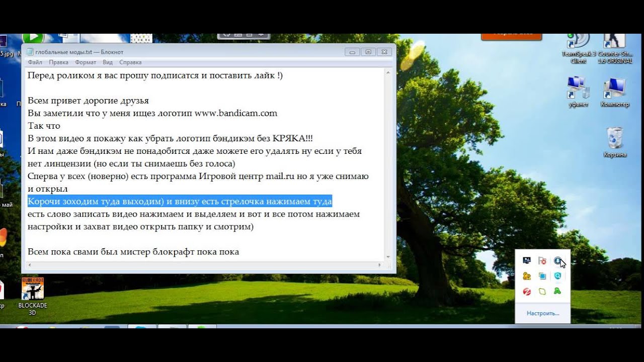Click the www.bandicam.com text in Notepad
Image resolution: width=644 pixels, height=362 pixels.
pos(236,113)
